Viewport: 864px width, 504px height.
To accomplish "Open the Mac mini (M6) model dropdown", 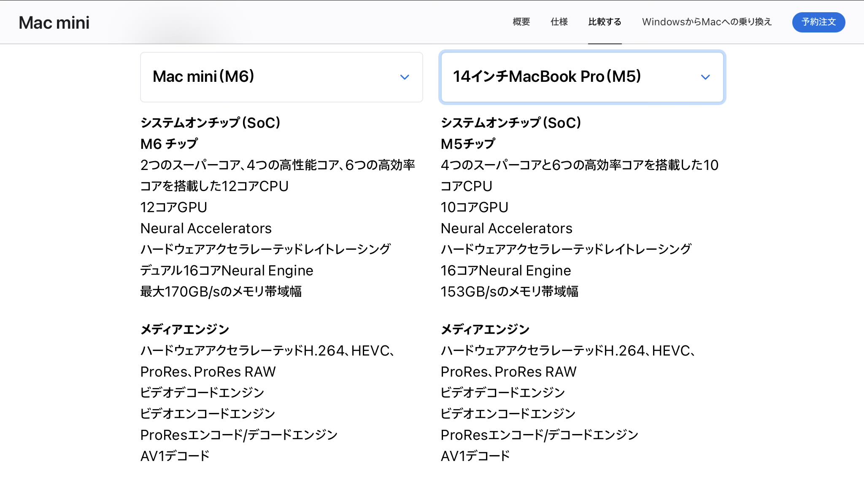I will [x=281, y=77].
